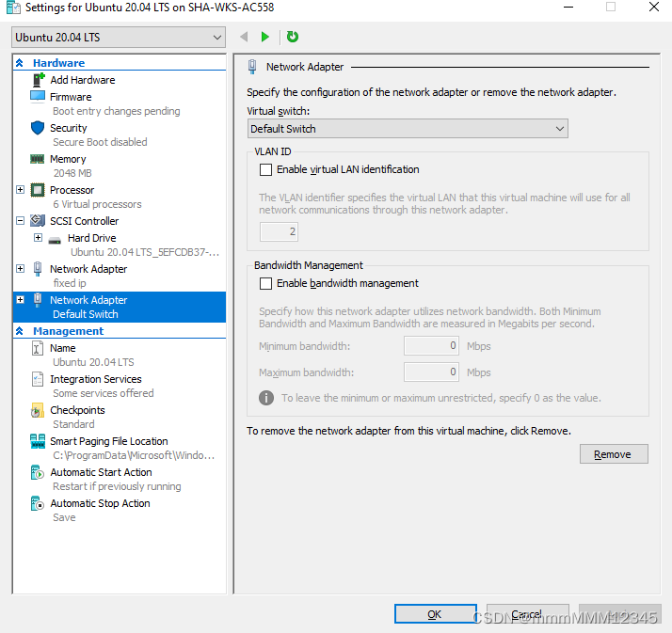672x633 pixels.
Task: Collapse the SCSI Controller tree node
Action: click(x=20, y=221)
